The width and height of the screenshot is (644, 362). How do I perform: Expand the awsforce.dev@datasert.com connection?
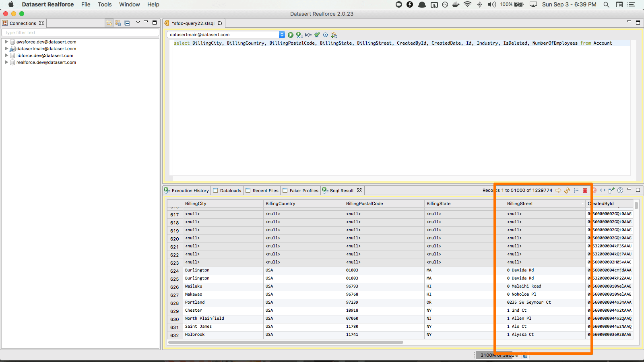tap(6, 42)
